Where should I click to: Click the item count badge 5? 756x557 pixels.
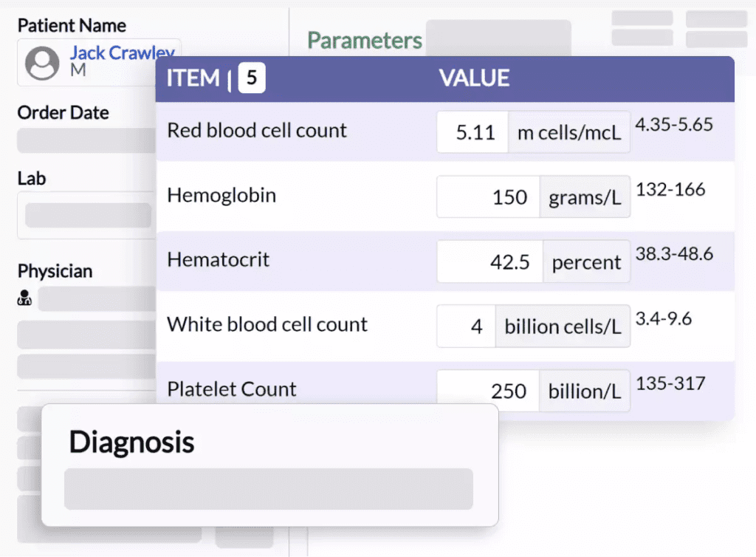coord(252,78)
